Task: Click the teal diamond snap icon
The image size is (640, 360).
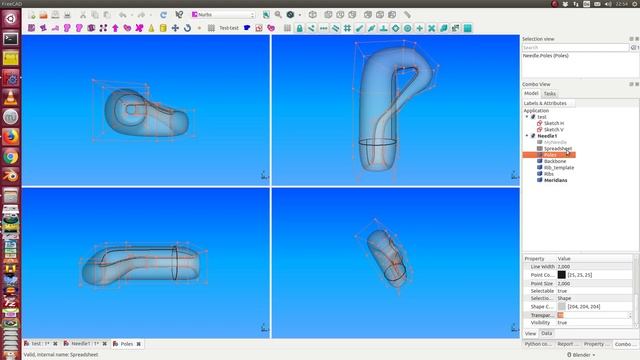Action: 396,28
